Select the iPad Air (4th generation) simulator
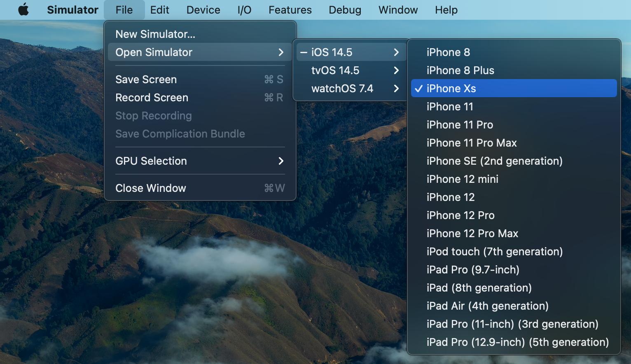Viewport: 631px width, 364px height. pyautogui.click(x=514, y=306)
